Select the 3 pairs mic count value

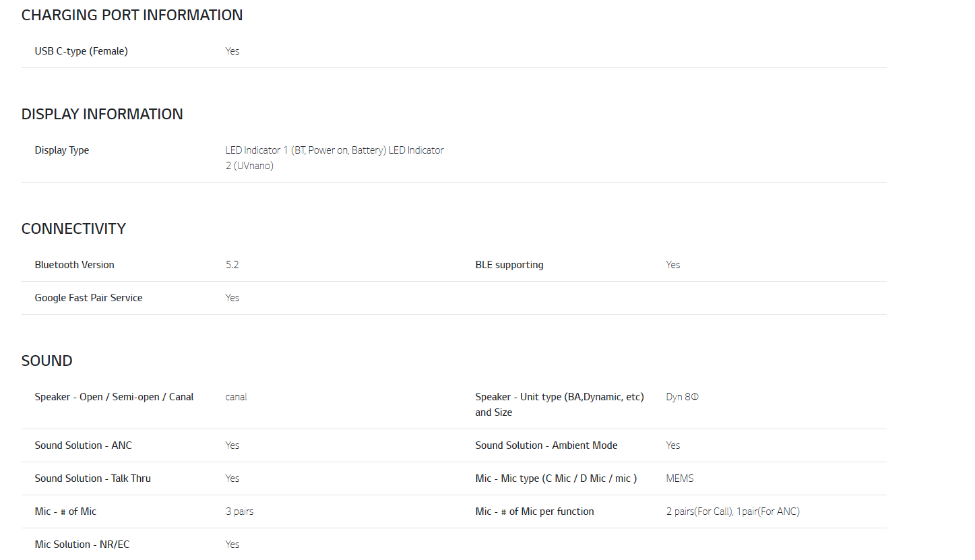[239, 511]
